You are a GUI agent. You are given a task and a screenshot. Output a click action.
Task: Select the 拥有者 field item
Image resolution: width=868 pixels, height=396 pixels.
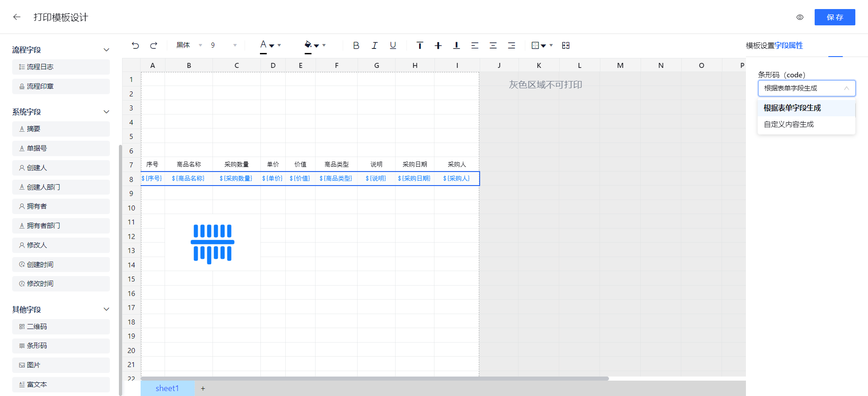click(x=61, y=206)
